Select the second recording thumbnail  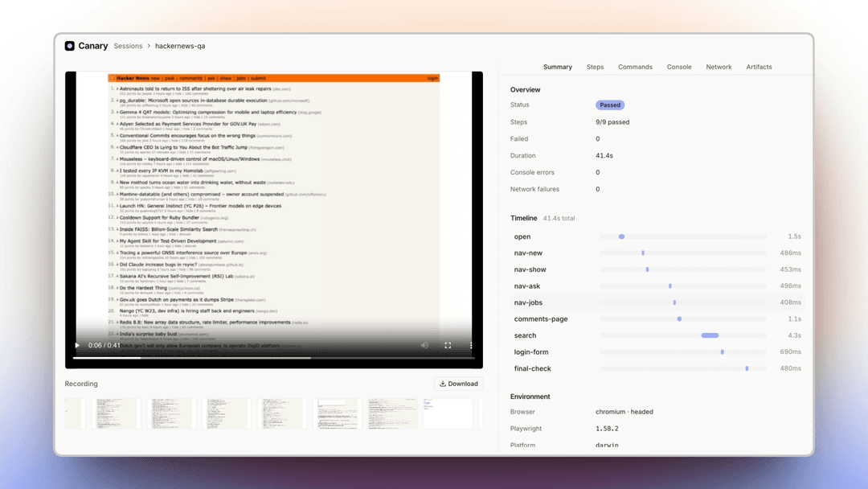117,413
